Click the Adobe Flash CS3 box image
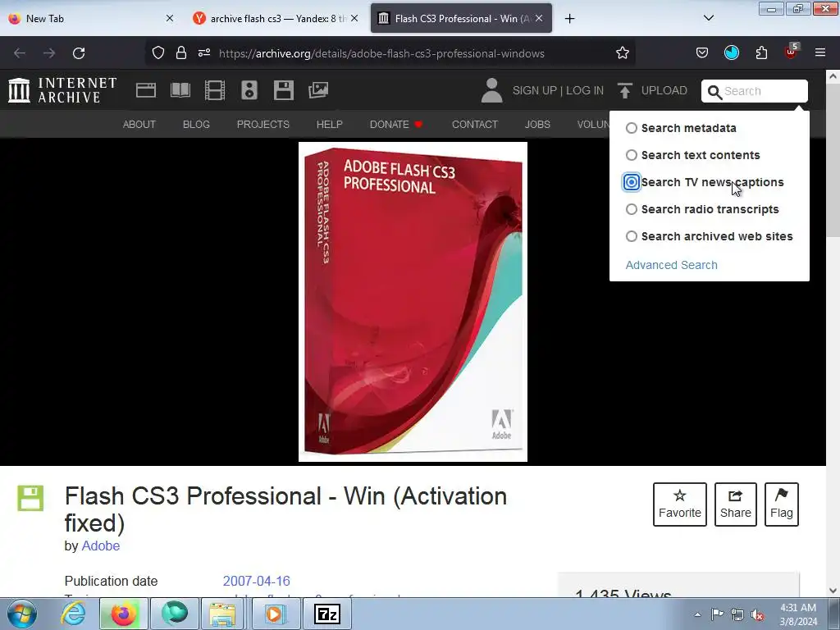Image resolution: width=840 pixels, height=630 pixels. 413,302
